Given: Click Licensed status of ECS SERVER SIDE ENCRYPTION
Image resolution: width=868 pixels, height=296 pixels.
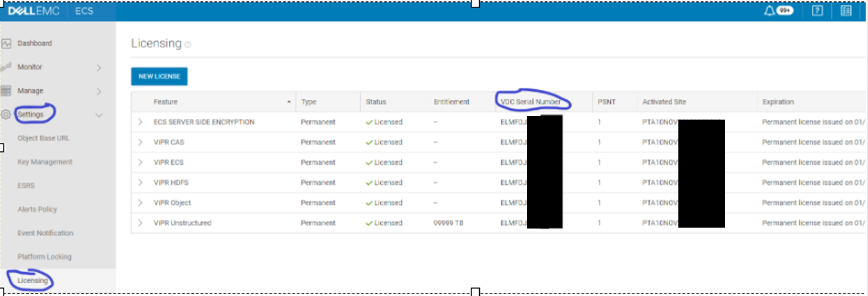Looking at the screenshot, I should click(x=384, y=122).
